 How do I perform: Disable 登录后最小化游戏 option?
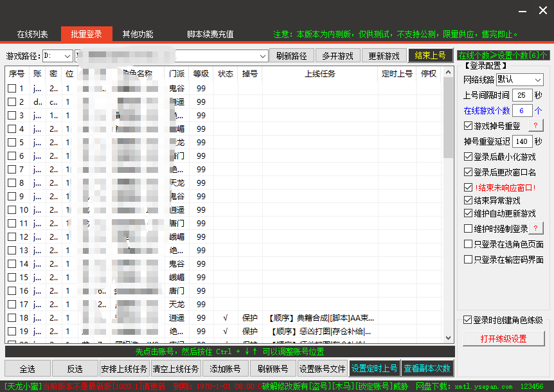(x=468, y=157)
